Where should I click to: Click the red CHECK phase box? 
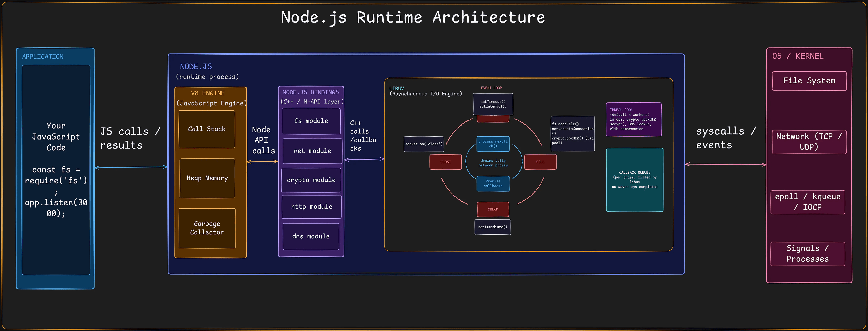[x=493, y=210]
